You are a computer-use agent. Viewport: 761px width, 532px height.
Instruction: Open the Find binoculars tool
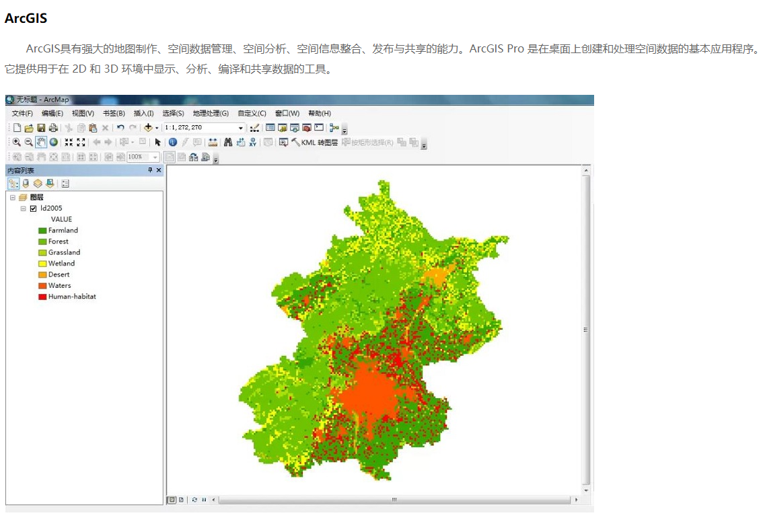pos(228,142)
